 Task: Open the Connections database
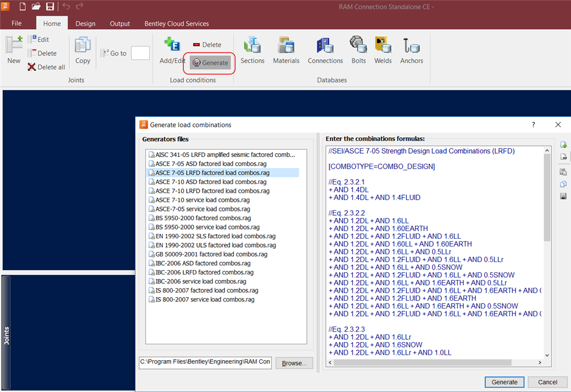tap(325, 51)
